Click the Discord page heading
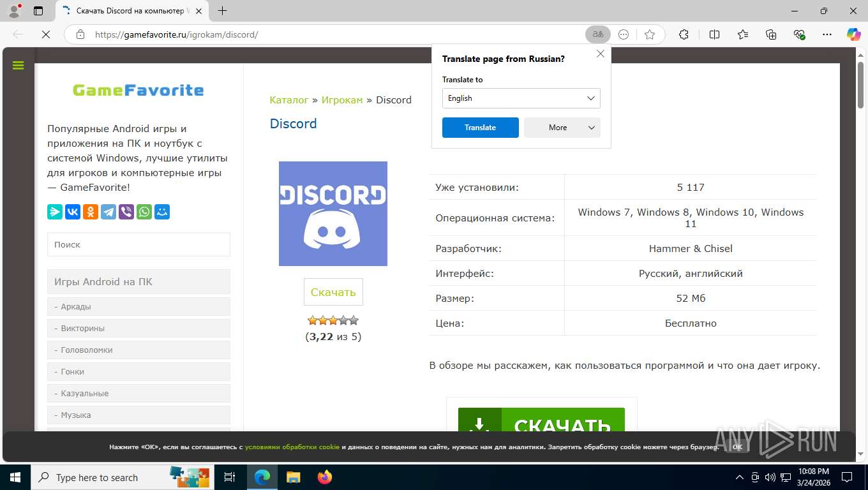Screen dimensions: 868x490 (x=293, y=124)
